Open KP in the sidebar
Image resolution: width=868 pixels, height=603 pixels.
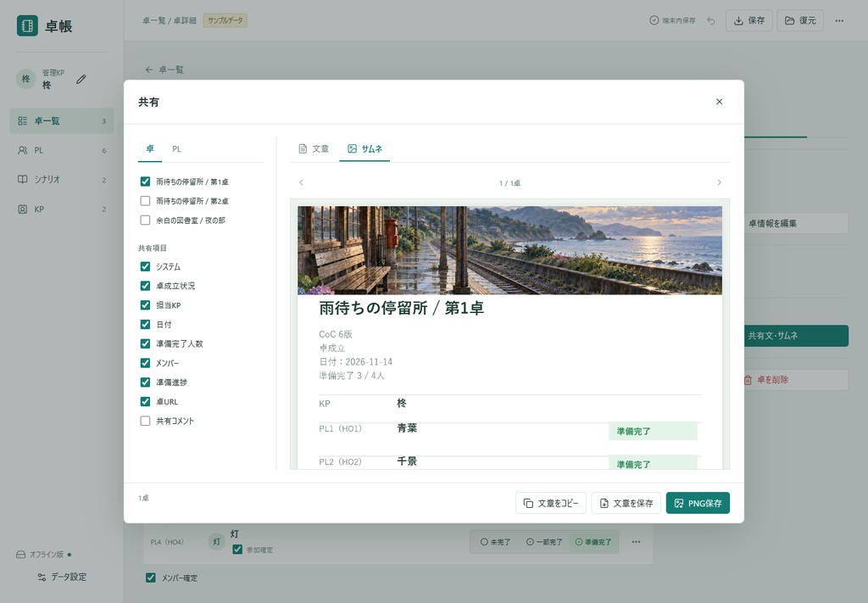point(62,209)
